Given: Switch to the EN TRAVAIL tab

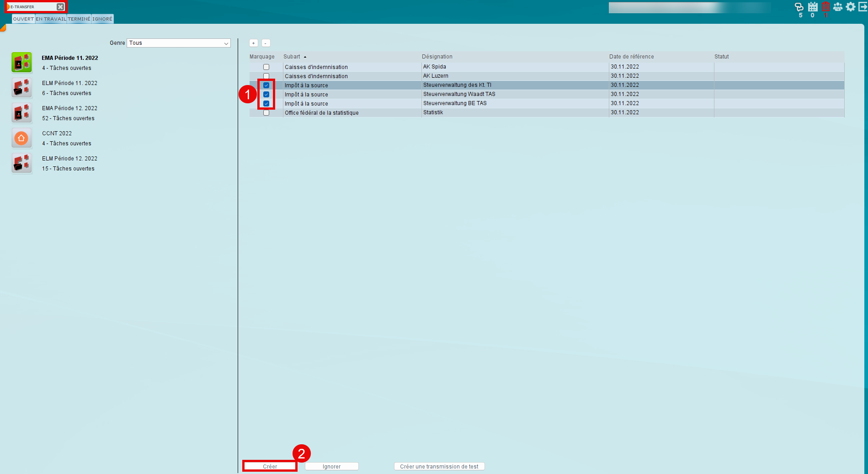Looking at the screenshot, I should (x=51, y=19).
